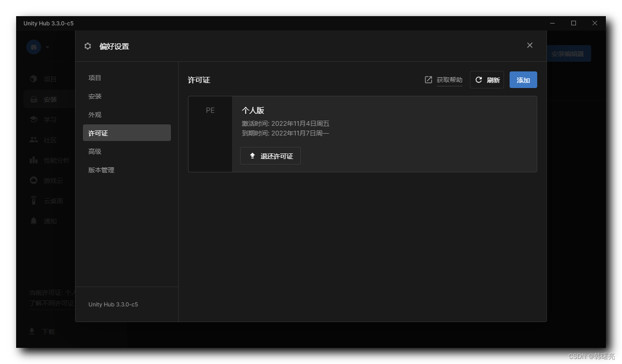
Task: Open the 安装 preferences section
Action: 127,96
